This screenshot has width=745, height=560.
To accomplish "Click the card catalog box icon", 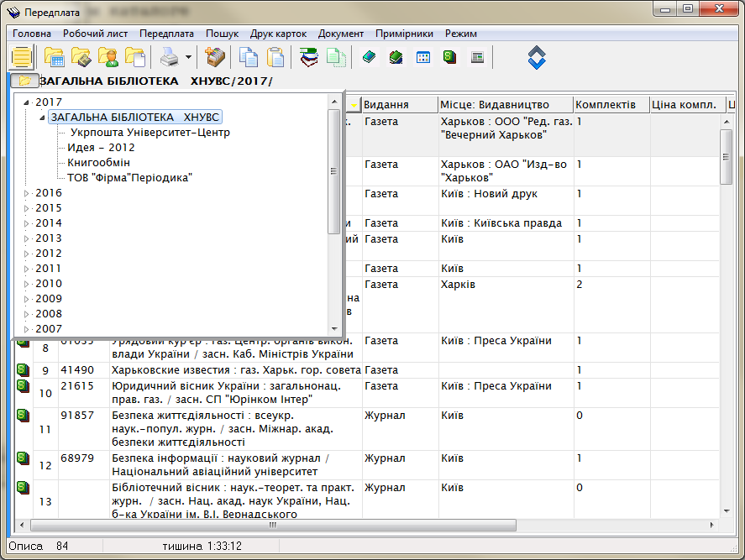I will point(215,58).
